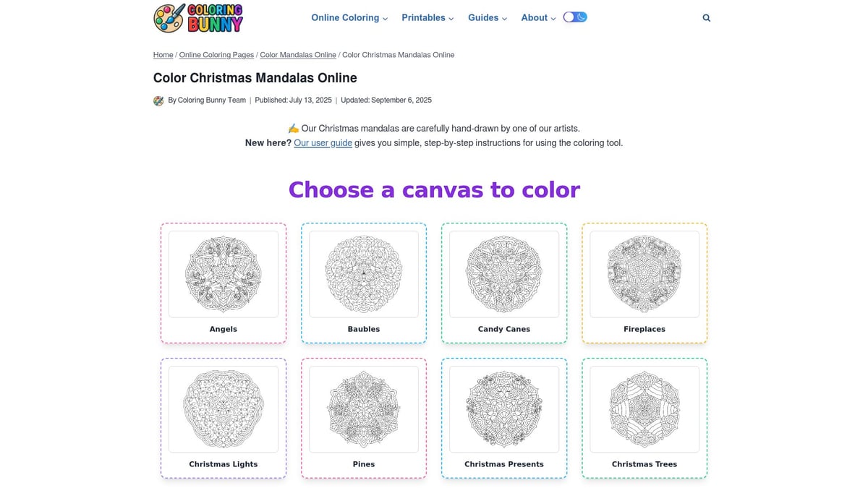The image size is (868, 488).
Task: Select the Christmas Trees mandala
Action: coord(644,417)
